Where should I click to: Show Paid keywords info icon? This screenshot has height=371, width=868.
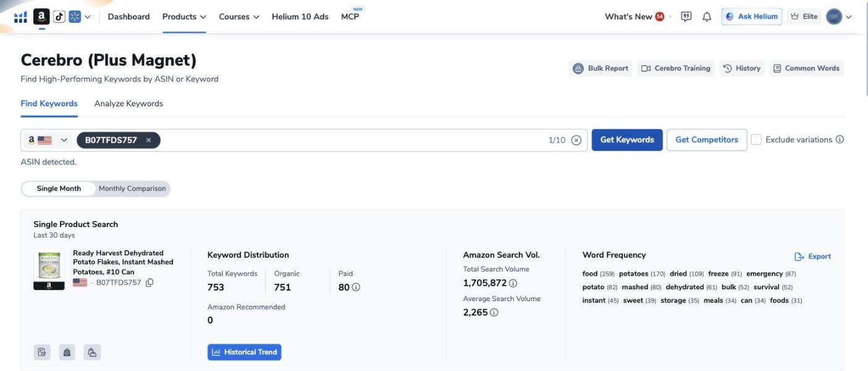pyautogui.click(x=356, y=287)
